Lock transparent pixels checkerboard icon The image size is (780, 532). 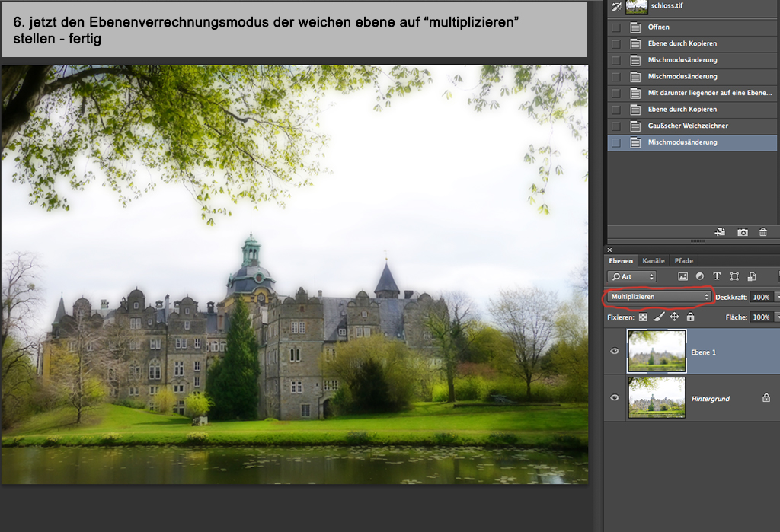pyautogui.click(x=643, y=317)
